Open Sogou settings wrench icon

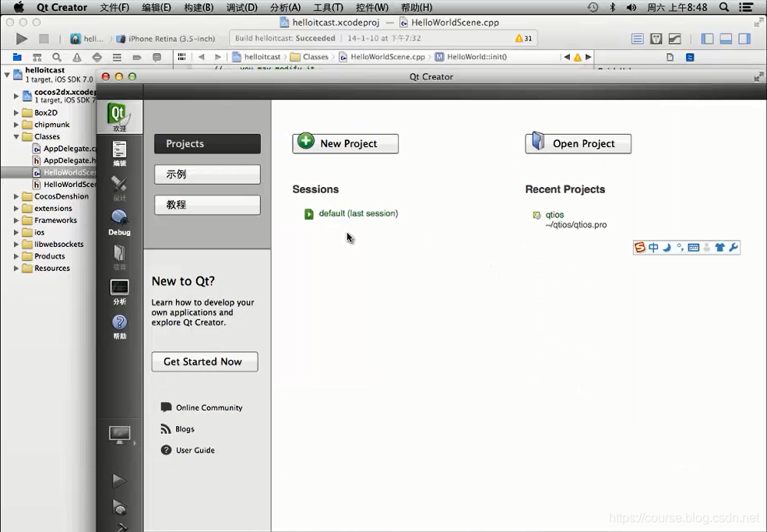click(733, 248)
